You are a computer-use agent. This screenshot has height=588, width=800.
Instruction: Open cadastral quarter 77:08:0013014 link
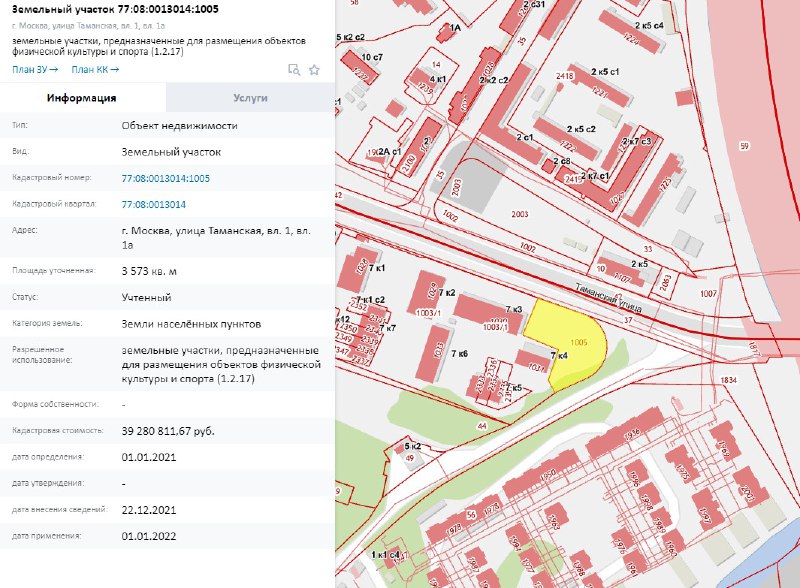[154, 205]
